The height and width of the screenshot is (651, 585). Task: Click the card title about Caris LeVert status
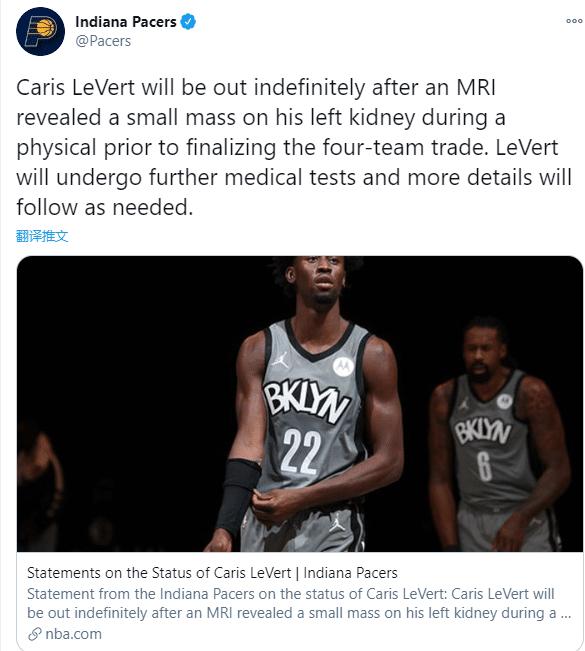212,573
